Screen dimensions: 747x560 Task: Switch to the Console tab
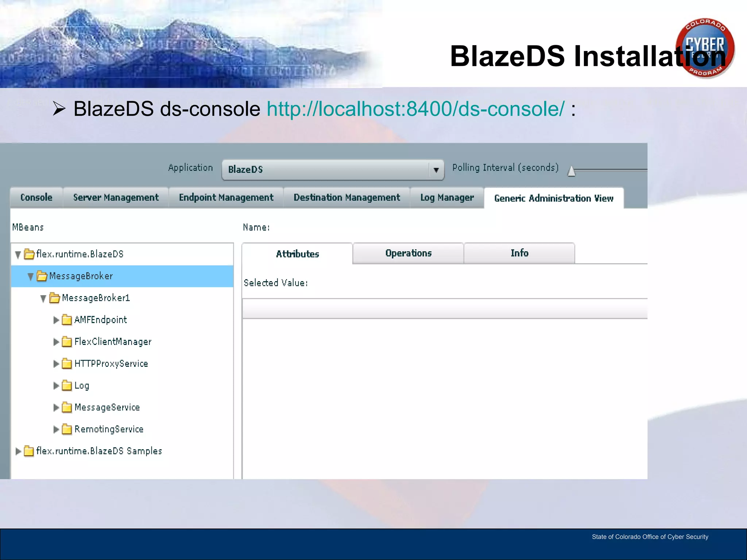click(36, 197)
